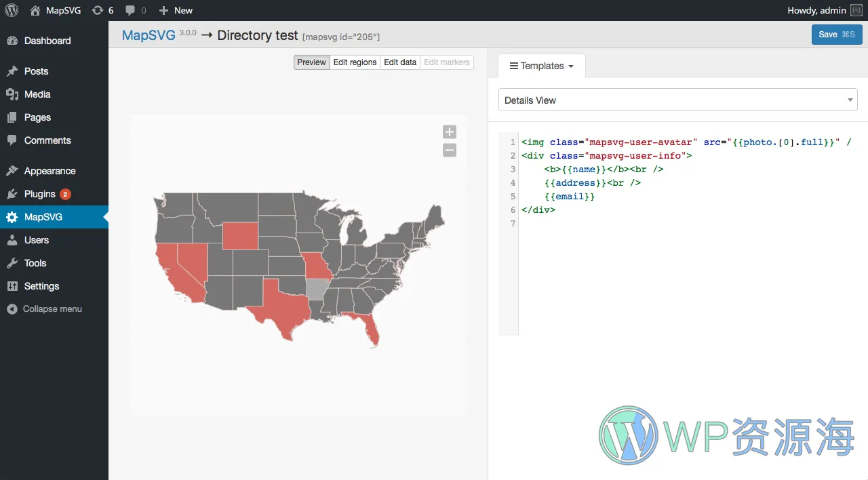Screen dimensions: 868x480
Task: Click the Appearance paintbrush icon
Action: pos(12,171)
